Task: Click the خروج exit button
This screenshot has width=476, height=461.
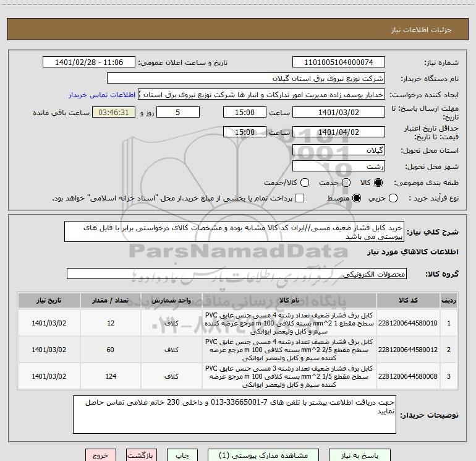Action: point(101,455)
